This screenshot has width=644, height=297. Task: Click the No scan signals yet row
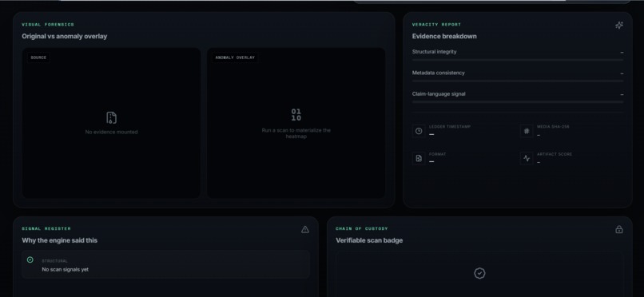click(165, 264)
